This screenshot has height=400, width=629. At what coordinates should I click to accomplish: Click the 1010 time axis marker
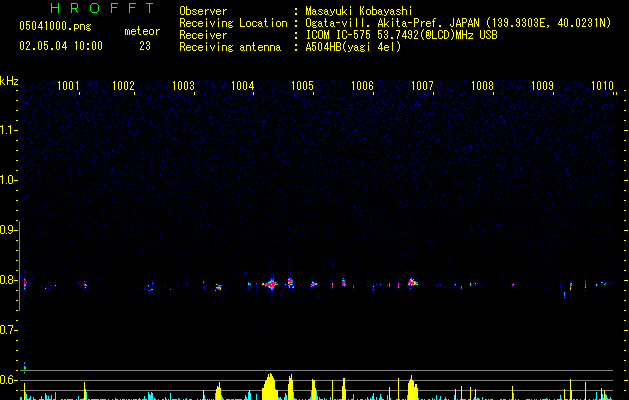click(x=603, y=86)
